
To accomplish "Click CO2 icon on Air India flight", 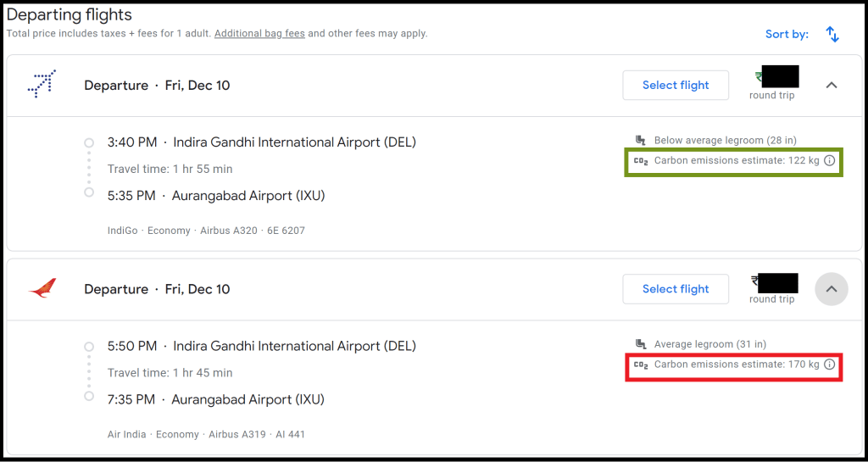I will [641, 365].
